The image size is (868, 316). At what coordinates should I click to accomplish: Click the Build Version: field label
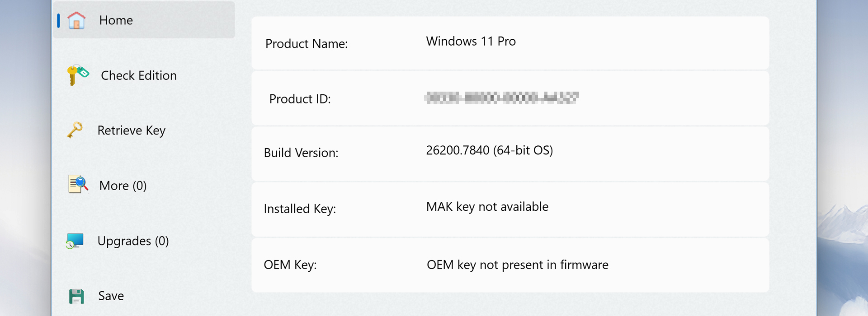point(301,153)
